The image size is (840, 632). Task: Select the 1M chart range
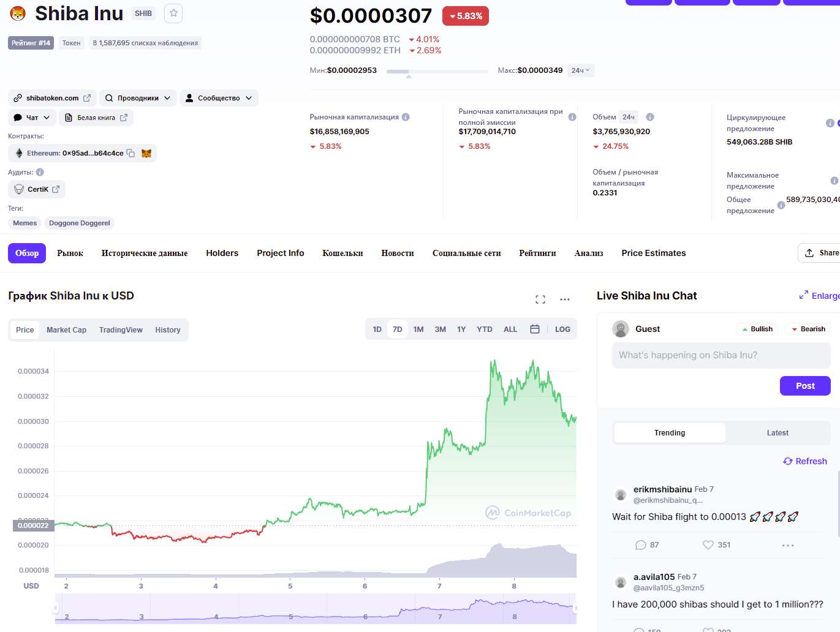click(418, 329)
